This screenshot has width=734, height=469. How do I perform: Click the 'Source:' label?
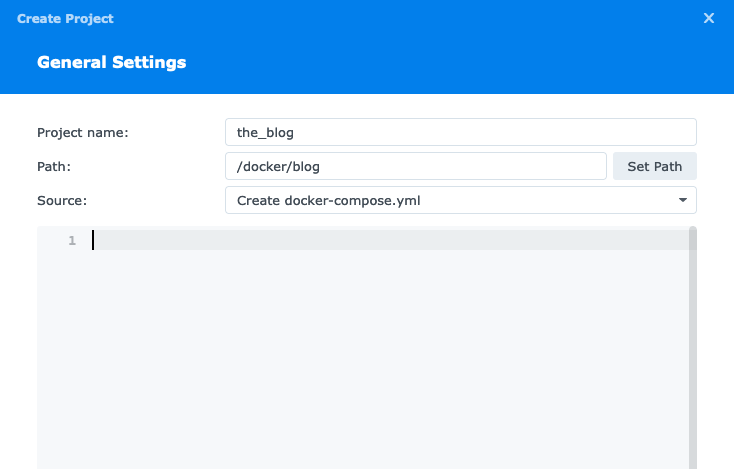(x=62, y=200)
